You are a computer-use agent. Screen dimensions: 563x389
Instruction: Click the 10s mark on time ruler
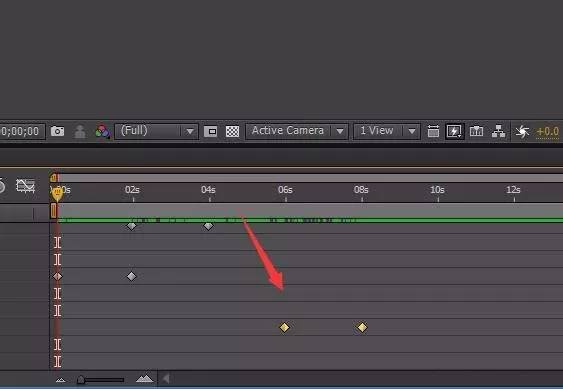[x=437, y=190]
